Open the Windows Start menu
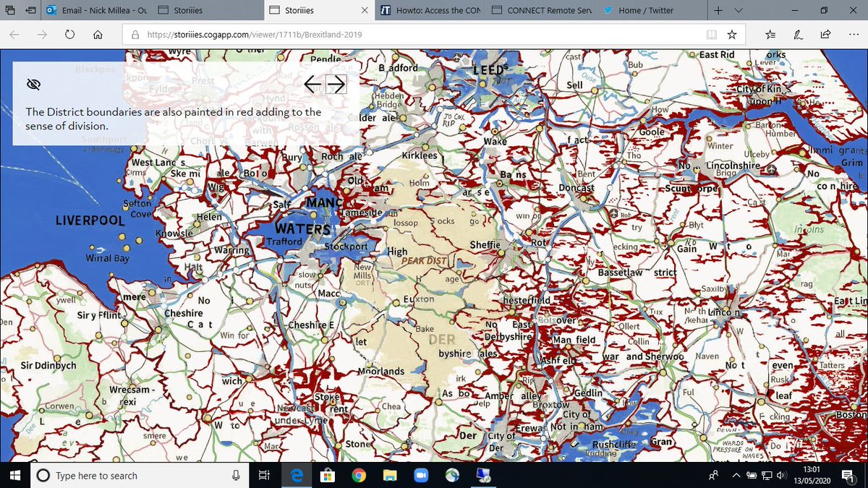 (x=16, y=475)
